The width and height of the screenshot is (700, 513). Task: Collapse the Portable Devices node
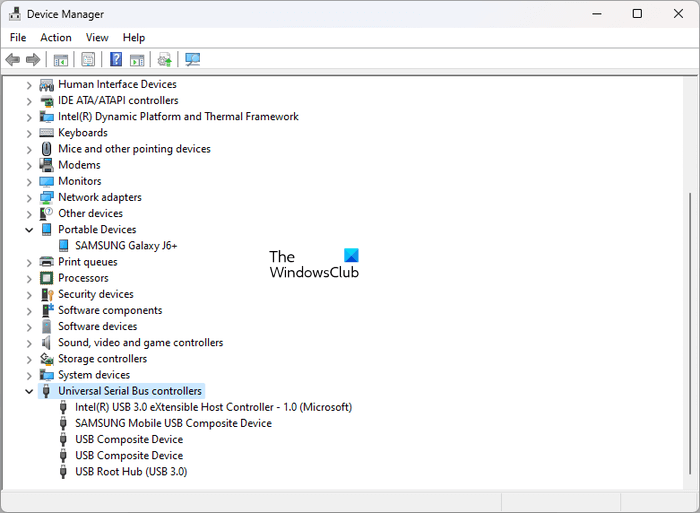pyautogui.click(x=29, y=230)
